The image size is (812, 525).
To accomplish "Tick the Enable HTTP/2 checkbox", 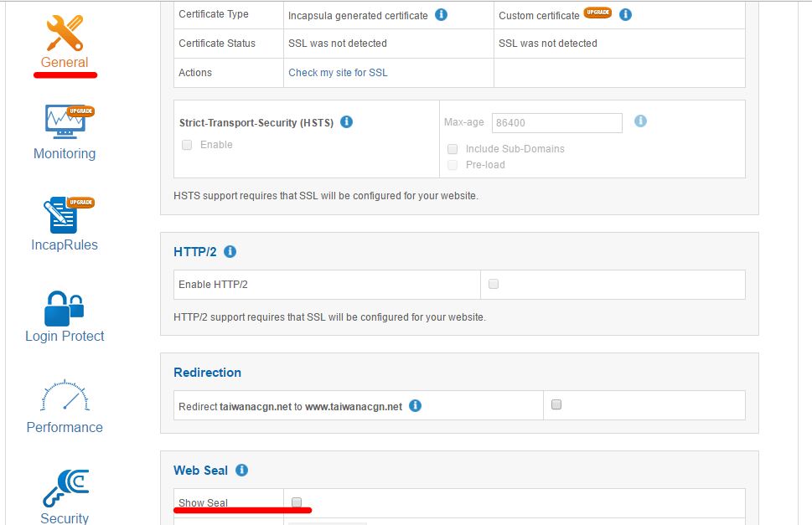I will pyautogui.click(x=494, y=284).
